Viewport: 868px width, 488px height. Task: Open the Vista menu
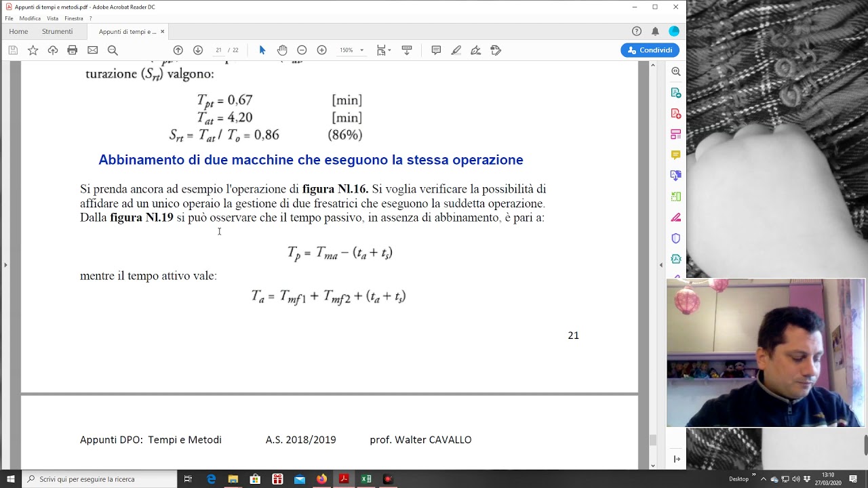(x=52, y=18)
